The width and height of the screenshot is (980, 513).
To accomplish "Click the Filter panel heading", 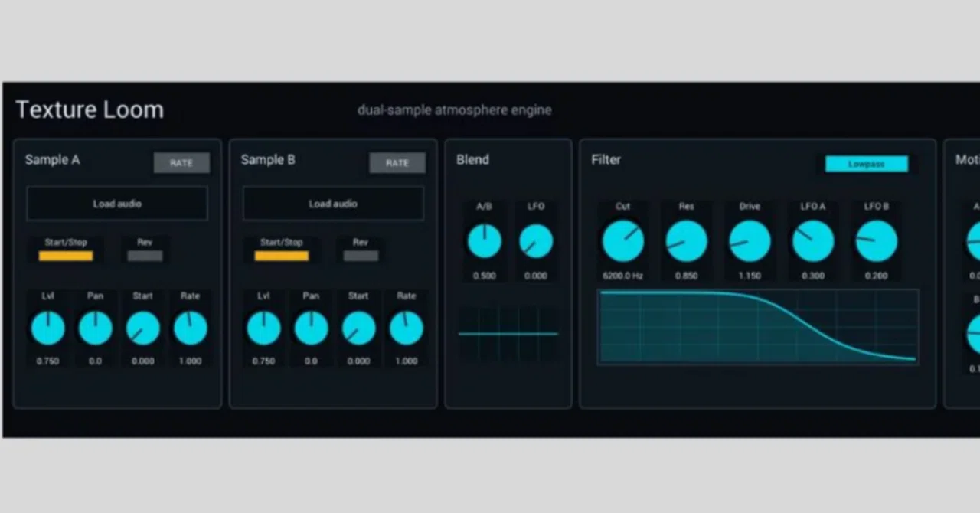I will [x=606, y=159].
